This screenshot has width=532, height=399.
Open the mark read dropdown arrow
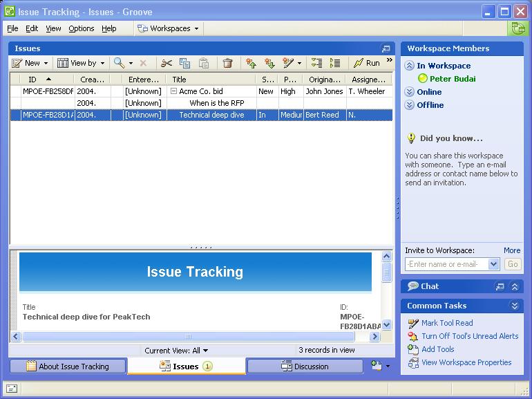tap(299, 64)
